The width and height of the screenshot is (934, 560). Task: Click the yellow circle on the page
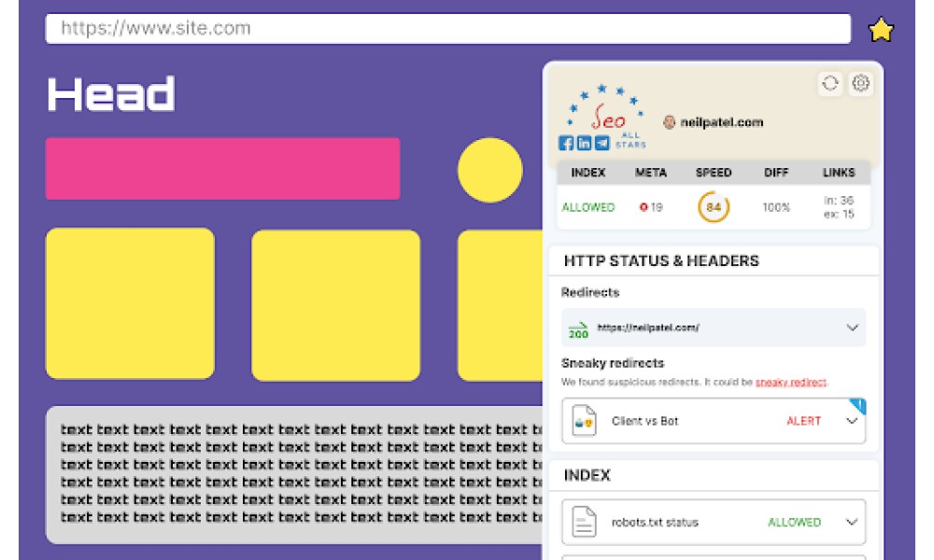(489, 170)
